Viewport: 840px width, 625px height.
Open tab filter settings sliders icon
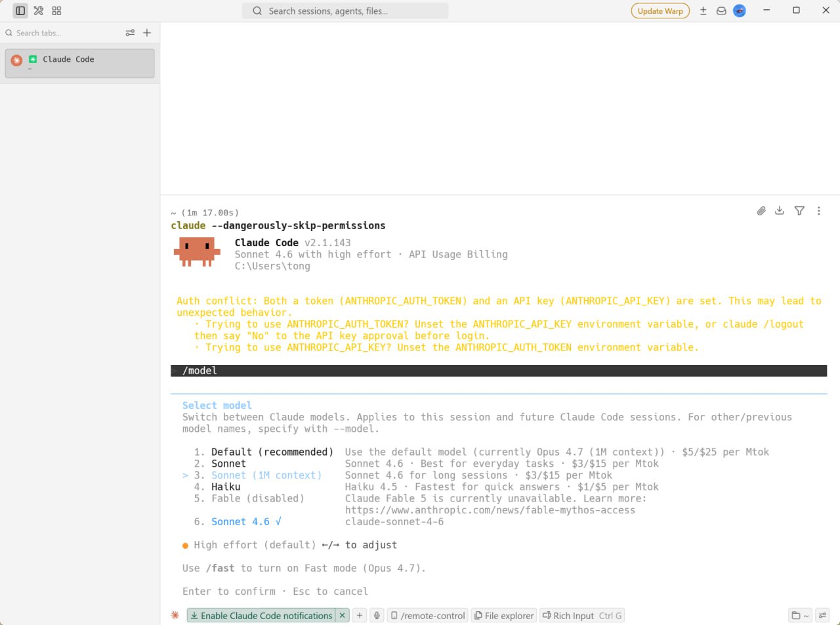click(130, 33)
